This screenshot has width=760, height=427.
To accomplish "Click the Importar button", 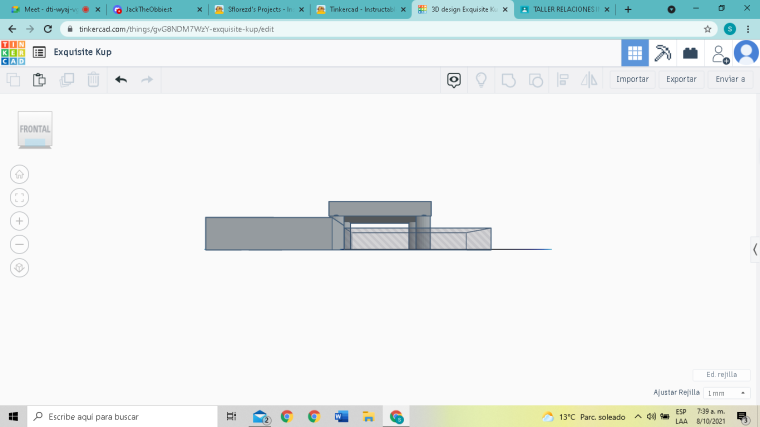I will pos(632,79).
